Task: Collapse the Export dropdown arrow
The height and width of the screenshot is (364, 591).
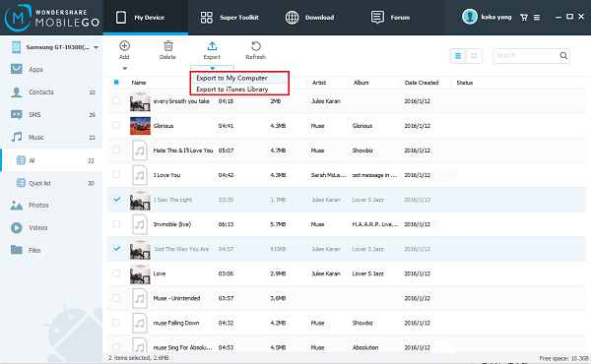Action: click(212, 68)
